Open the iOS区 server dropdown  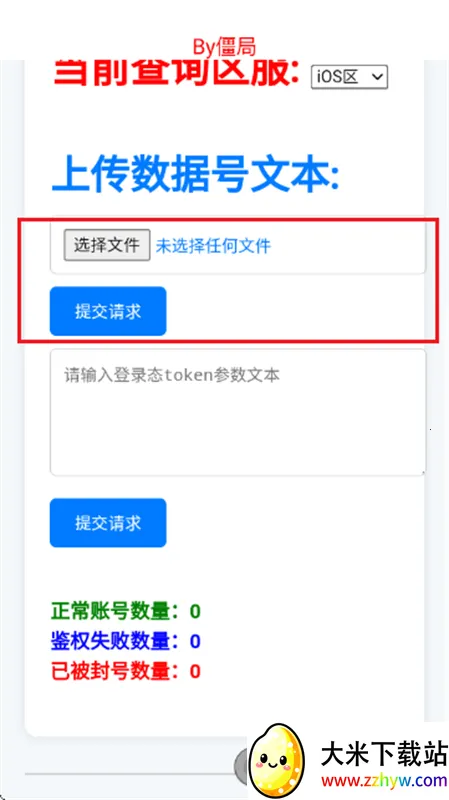coord(350,77)
